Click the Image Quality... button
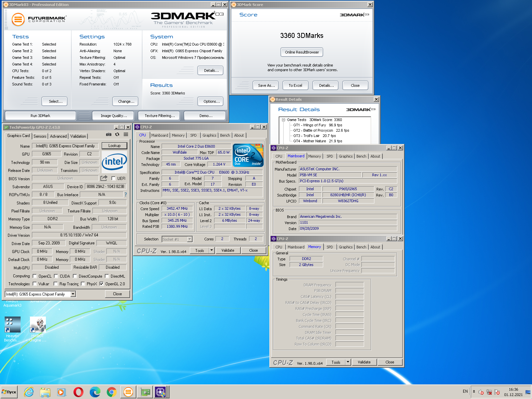 114,116
